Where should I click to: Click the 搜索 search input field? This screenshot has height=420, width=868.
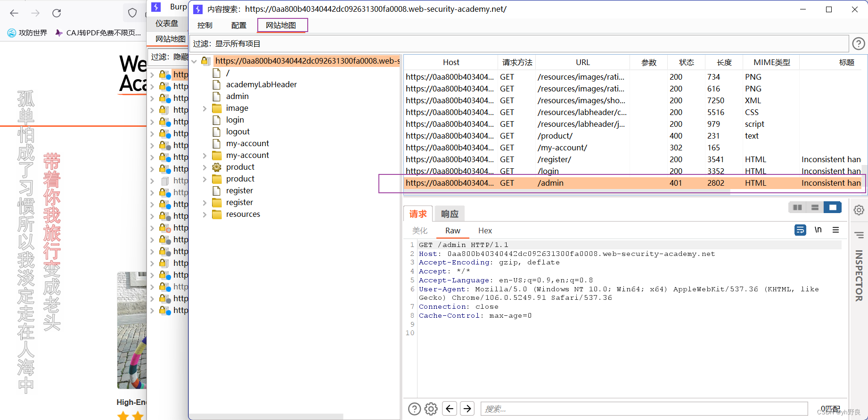click(644, 409)
